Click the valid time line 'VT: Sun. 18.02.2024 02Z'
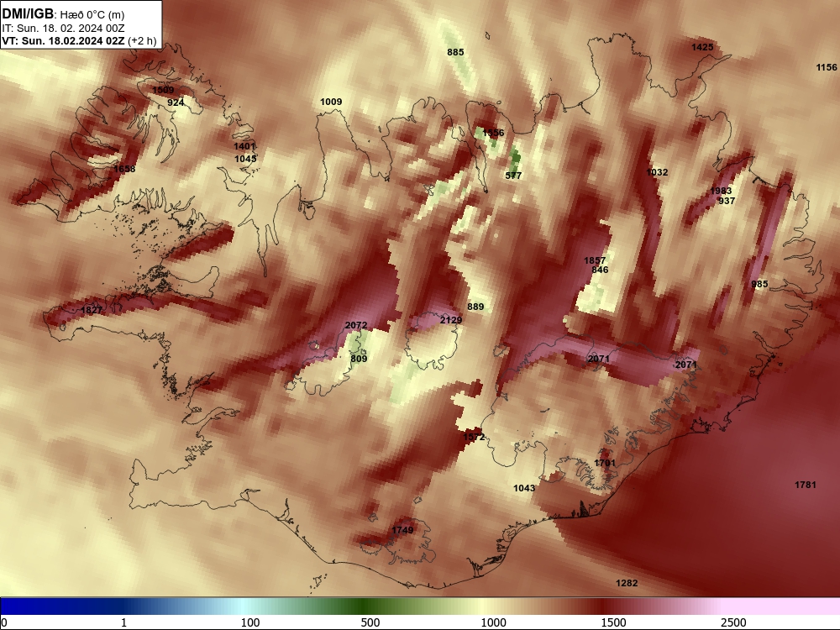Screen dimensions: 840x630 tap(63, 40)
